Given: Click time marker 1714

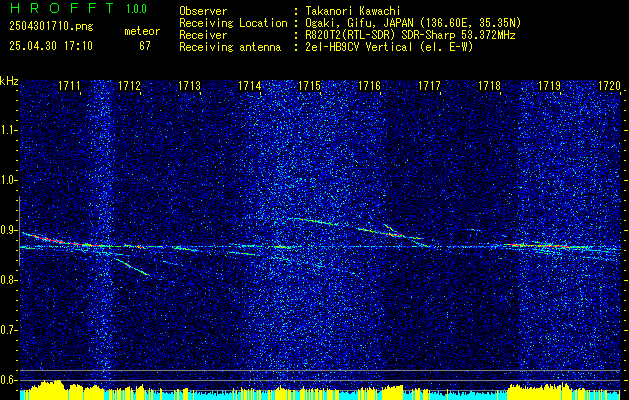Looking at the screenshot, I should pos(250,85).
